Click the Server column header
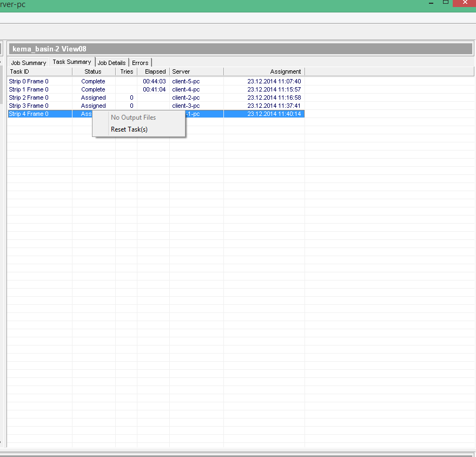The image size is (476, 457). click(196, 71)
